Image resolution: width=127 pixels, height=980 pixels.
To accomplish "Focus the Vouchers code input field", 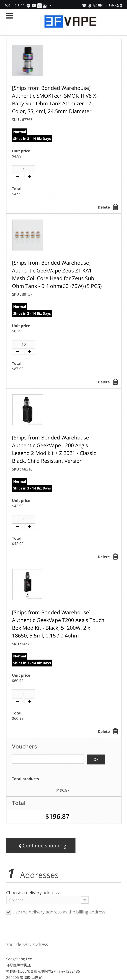I will [48, 759].
